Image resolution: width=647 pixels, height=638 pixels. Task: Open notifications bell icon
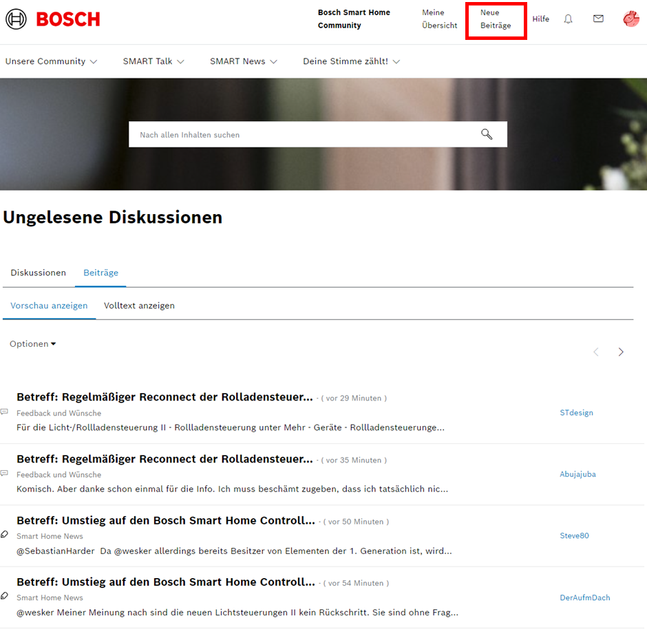tap(568, 19)
